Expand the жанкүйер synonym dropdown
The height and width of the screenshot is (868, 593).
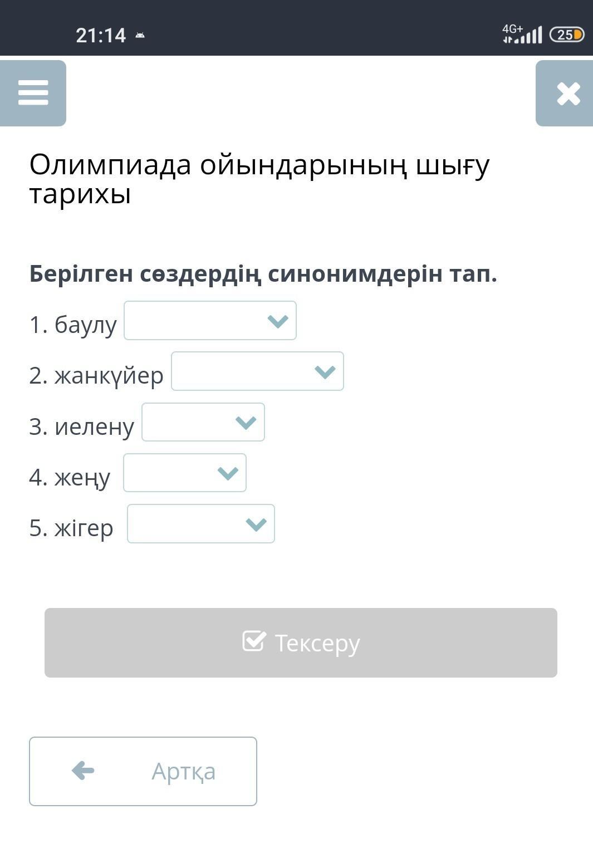click(257, 371)
